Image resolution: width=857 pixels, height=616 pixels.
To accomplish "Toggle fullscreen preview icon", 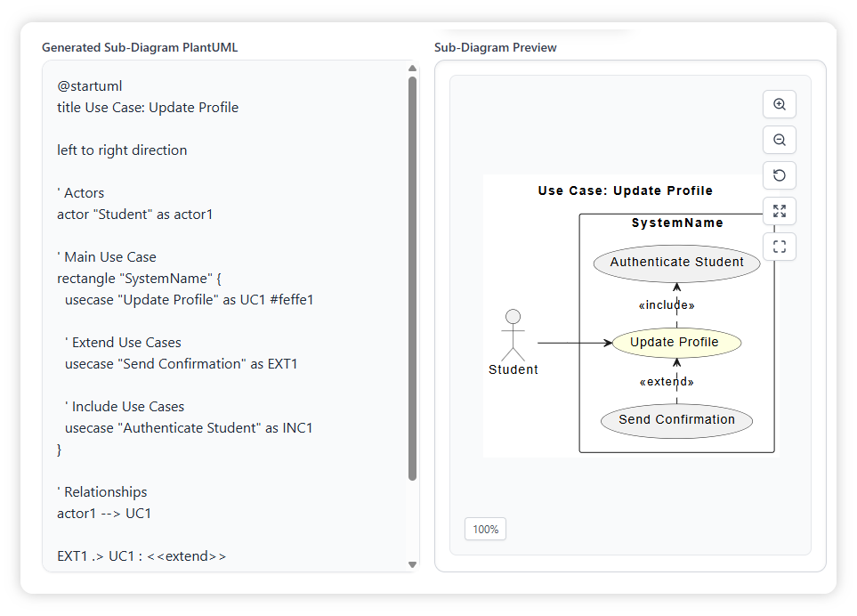I will click(x=779, y=247).
